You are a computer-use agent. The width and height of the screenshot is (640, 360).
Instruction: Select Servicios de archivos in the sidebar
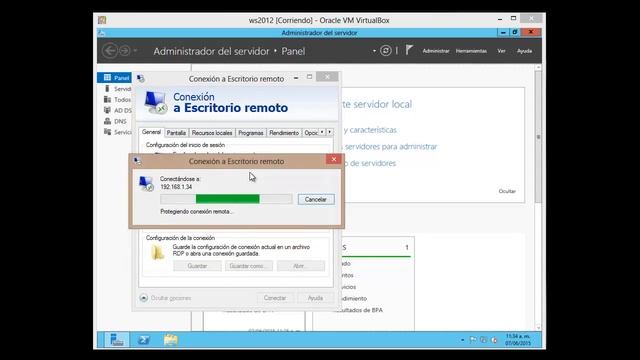point(117,132)
